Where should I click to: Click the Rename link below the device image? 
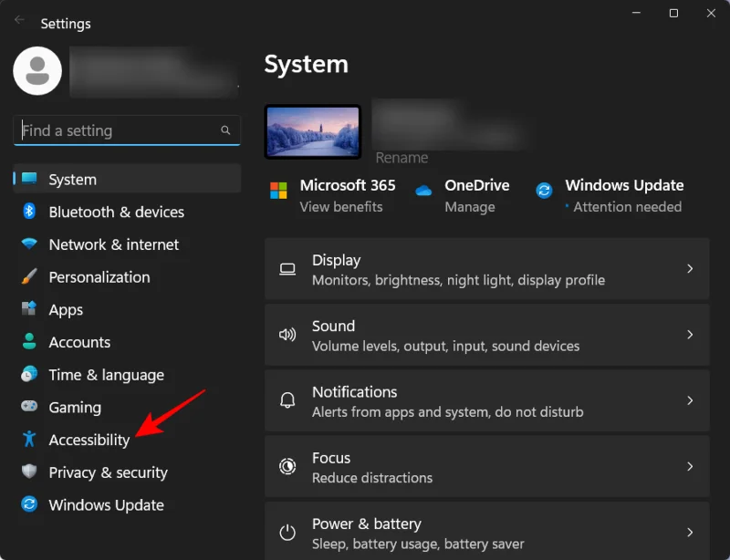point(401,158)
